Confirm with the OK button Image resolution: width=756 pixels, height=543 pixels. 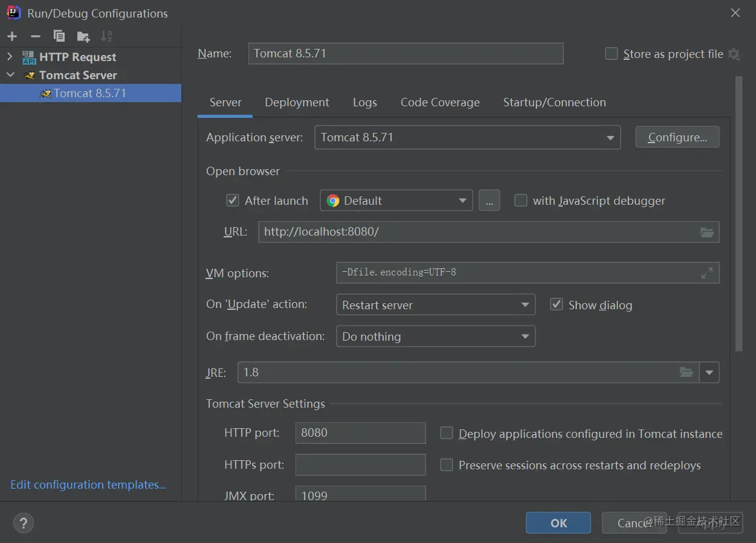(558, 523)
